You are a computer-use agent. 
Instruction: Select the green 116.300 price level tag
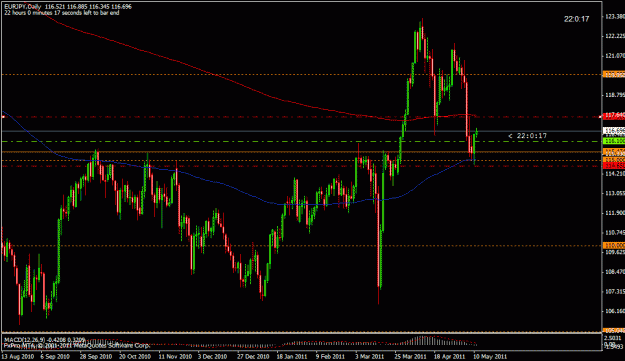click(x=614, y=141)
